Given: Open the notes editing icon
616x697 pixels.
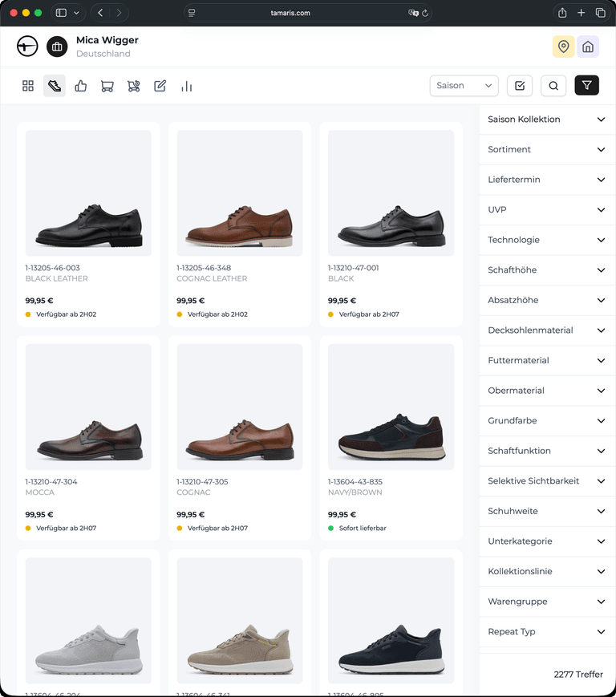Looking at the screenshot, I should [160, 85].
